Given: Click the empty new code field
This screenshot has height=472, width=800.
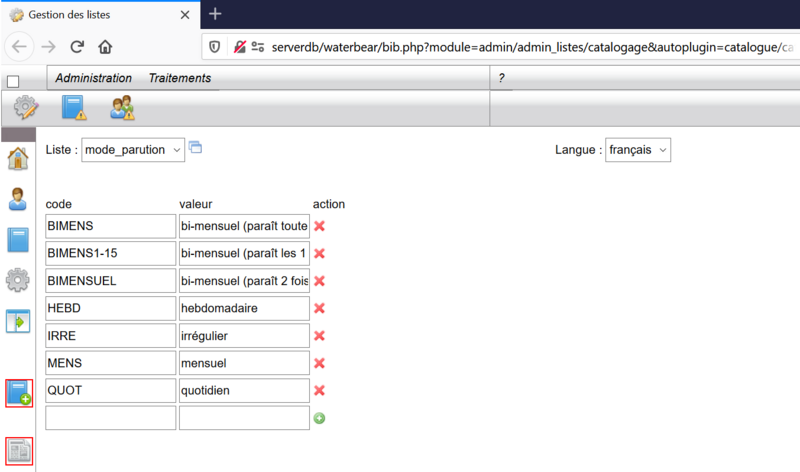Looking at the screenshot, I should tap(111, 418).
